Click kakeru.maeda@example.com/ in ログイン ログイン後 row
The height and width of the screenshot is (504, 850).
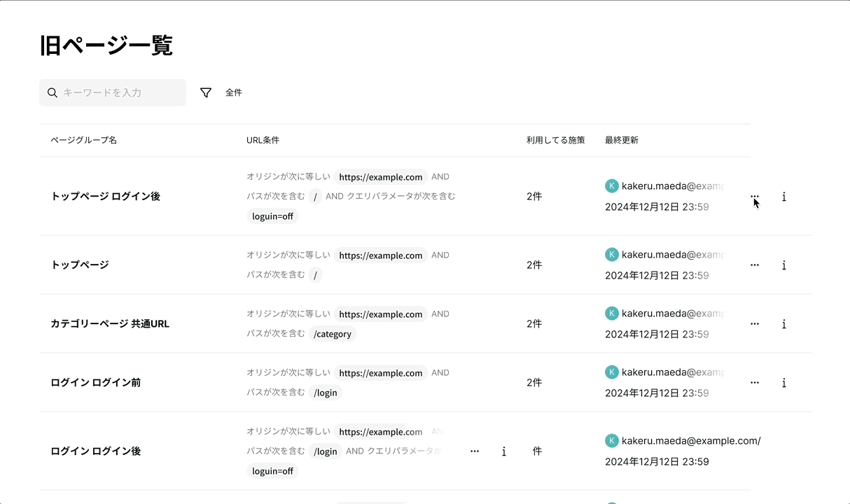coord(691,441)
